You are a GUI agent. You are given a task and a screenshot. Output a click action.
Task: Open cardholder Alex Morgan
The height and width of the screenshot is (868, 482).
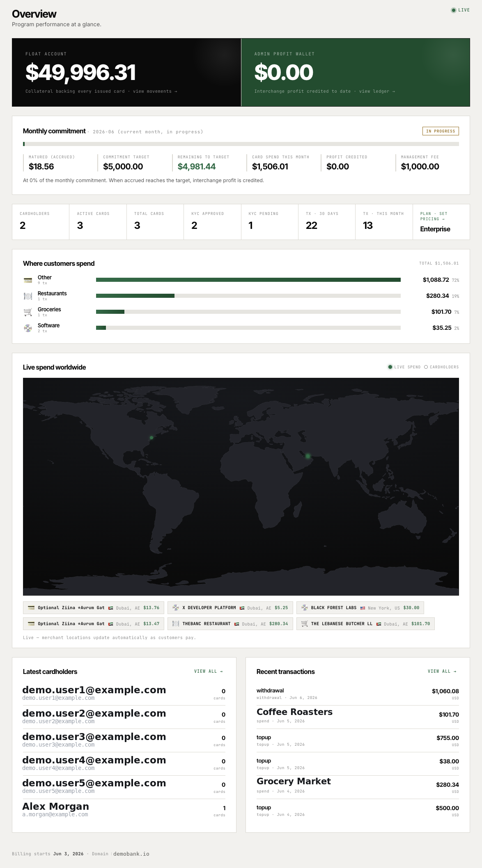click(x=124, y=811)
